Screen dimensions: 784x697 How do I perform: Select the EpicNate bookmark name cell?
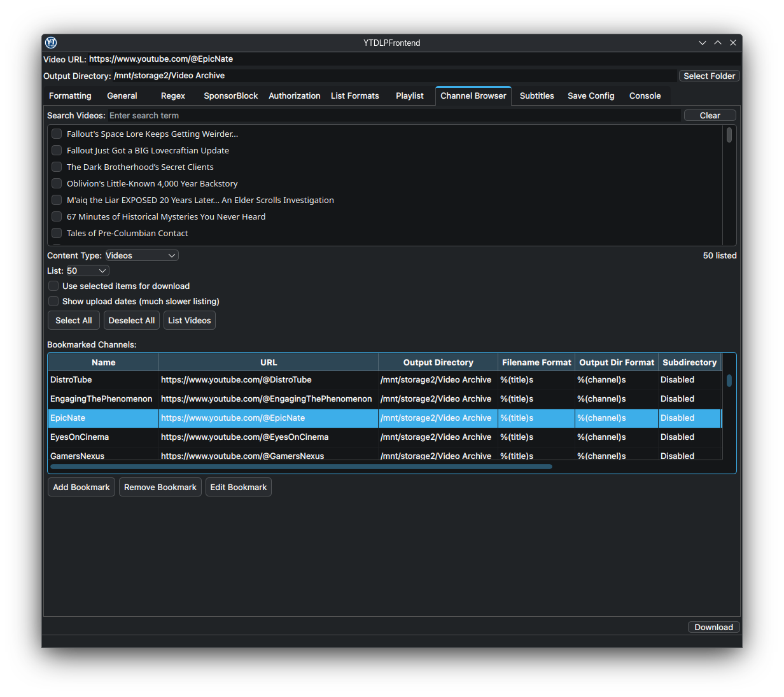pos(103,418)
